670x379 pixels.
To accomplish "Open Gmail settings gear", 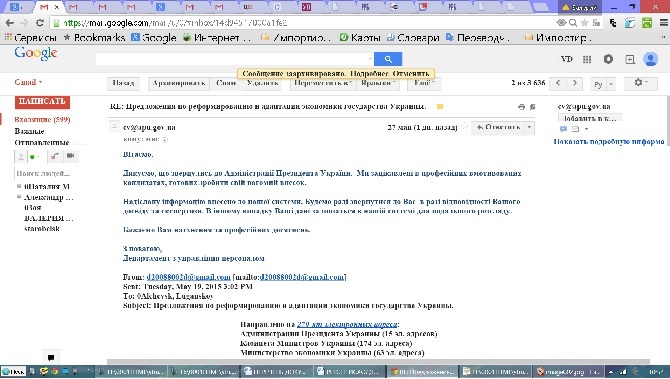I will 640,83.
